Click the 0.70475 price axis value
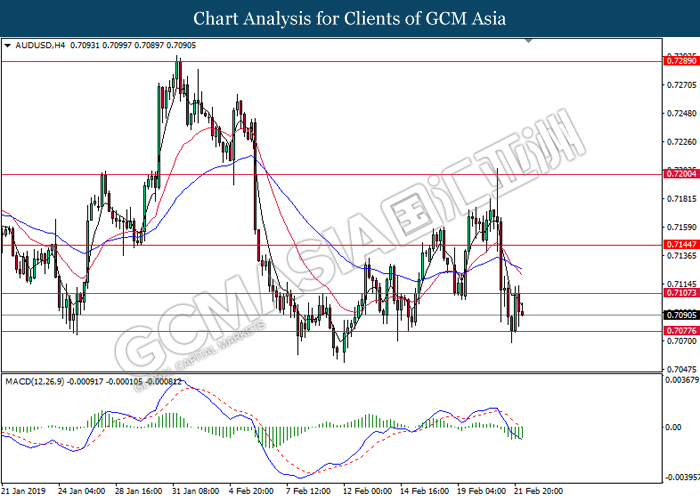700x500 pixels. tap(681, 370)
